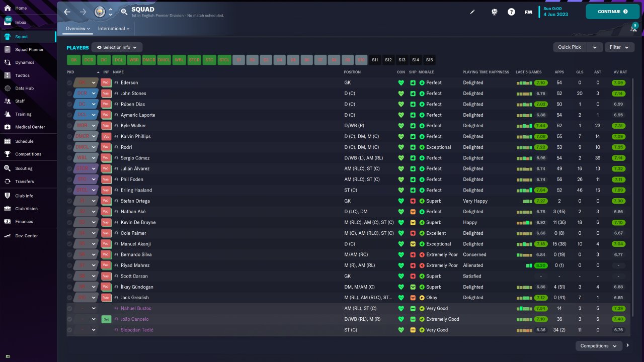Click Ederson's green condition heart icon
Image resolution: width=644 pixels, height=362 pixels.
[401, 82]
